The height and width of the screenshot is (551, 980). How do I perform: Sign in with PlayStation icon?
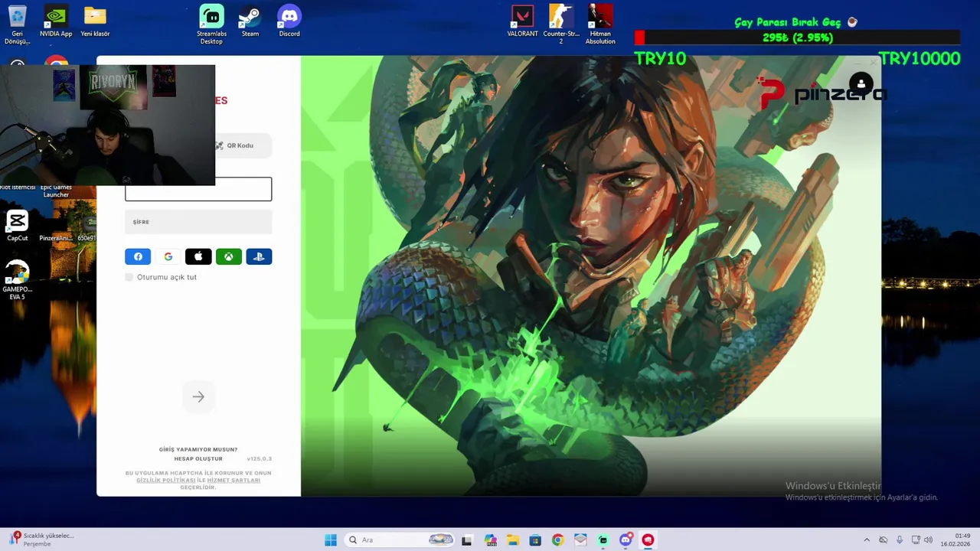pyautogui.click(x=259, y=257)
